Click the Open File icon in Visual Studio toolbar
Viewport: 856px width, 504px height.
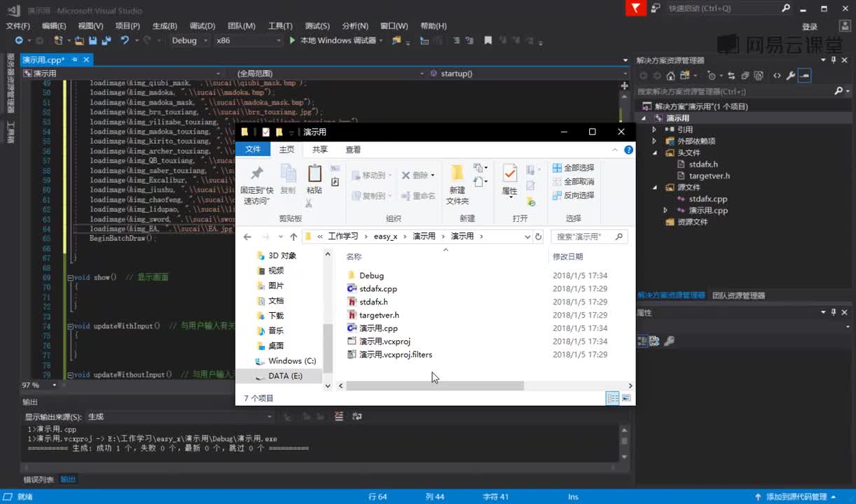(x=80, y=41)
